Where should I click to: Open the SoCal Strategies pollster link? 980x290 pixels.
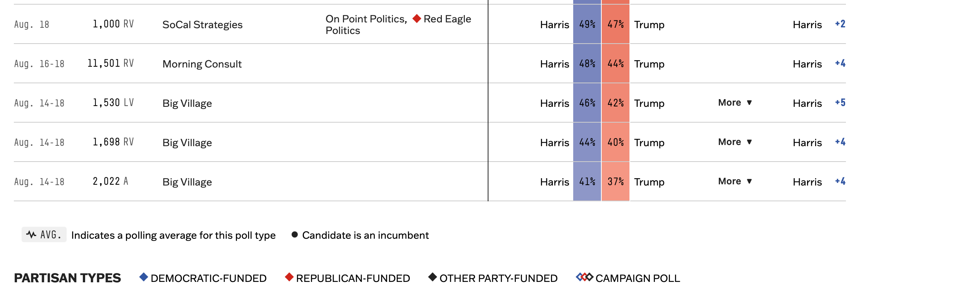pyautogui.click(x=202, y=25)
